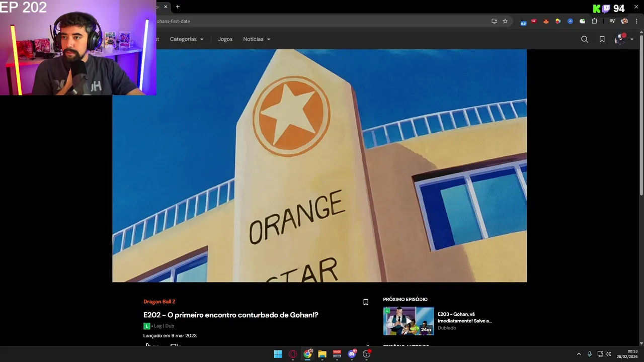The width and height of the screenshot is (644, 362).
Task: Expand the account menu arrow beside avatar
Action: click(x=632, y=40)
